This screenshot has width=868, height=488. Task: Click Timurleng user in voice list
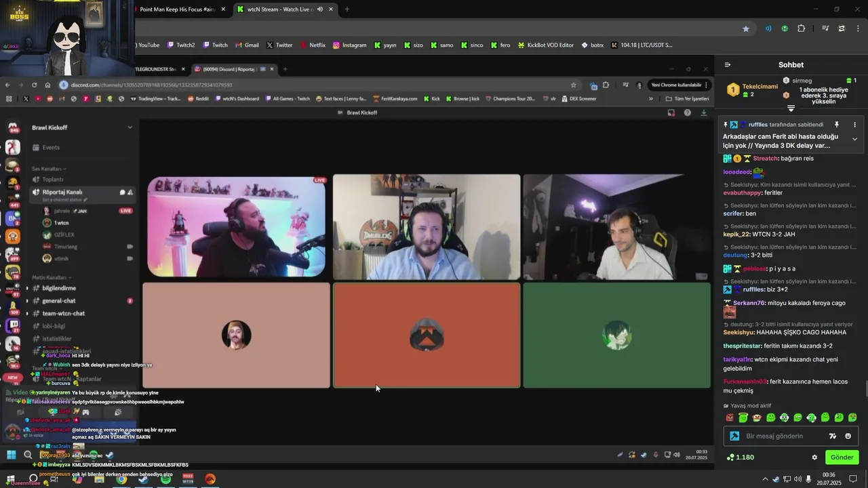tap(66, 247)
